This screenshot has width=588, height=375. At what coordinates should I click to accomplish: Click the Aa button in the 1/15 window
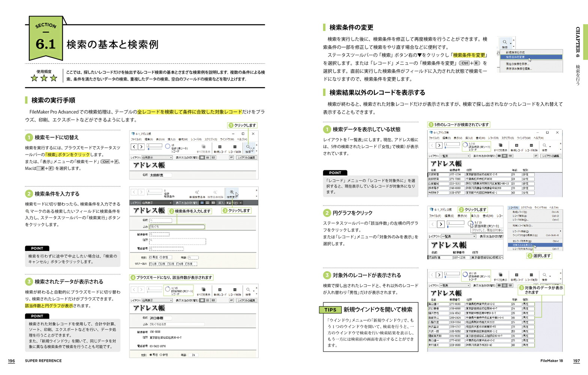231,300
